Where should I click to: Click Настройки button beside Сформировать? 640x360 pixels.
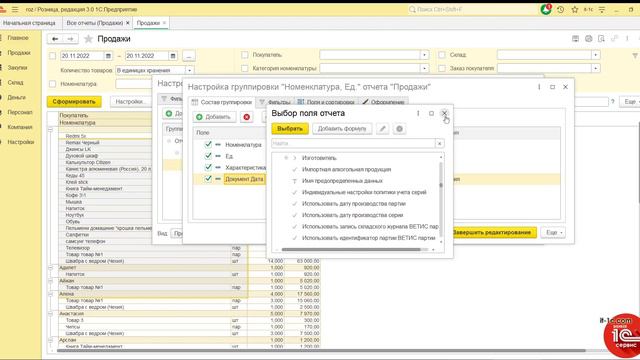(x=130, y=101)
